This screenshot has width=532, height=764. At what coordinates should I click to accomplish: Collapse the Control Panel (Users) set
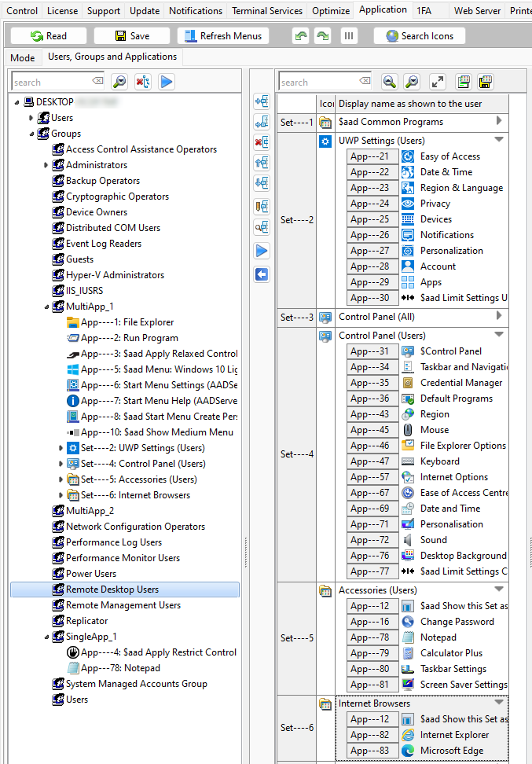(x=498, y=335)
